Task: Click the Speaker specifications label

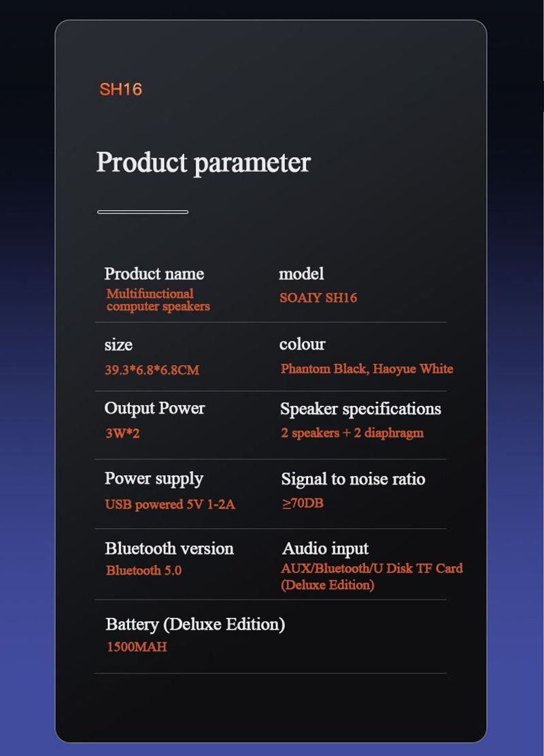Action: (x=360, y=409)
